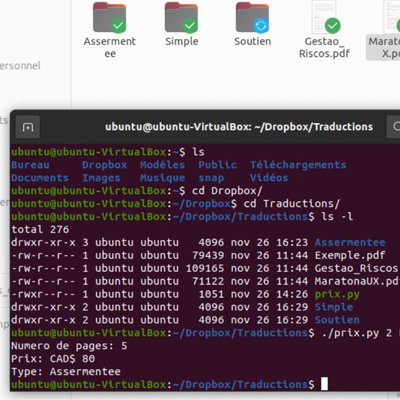Click the 'cd Dropbox/' command text
Viewport: 400px width, 400px height.
pyautogui.click(x=227, y=191)
